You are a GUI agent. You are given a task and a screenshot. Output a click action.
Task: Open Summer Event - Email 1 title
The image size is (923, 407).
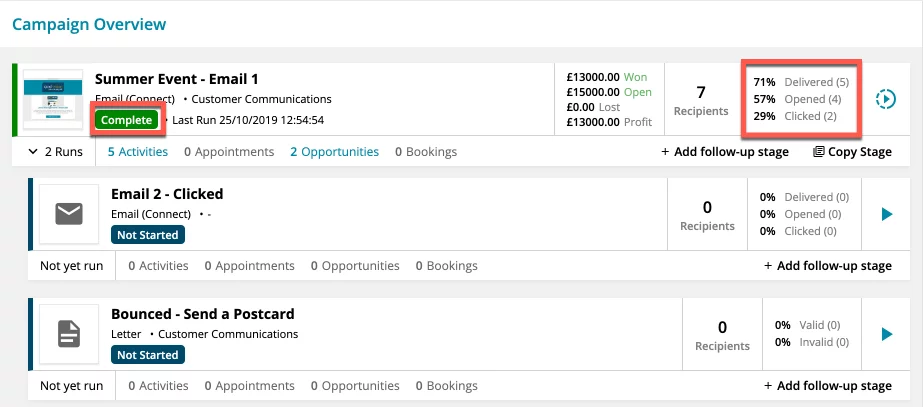click(x=177, y=79)
